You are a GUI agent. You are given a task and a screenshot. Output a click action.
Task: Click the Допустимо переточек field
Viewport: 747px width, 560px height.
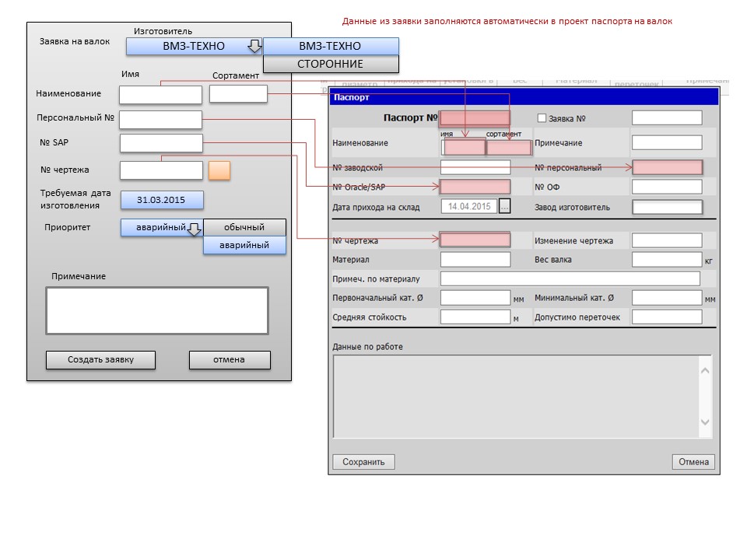[x=667, y=317]
